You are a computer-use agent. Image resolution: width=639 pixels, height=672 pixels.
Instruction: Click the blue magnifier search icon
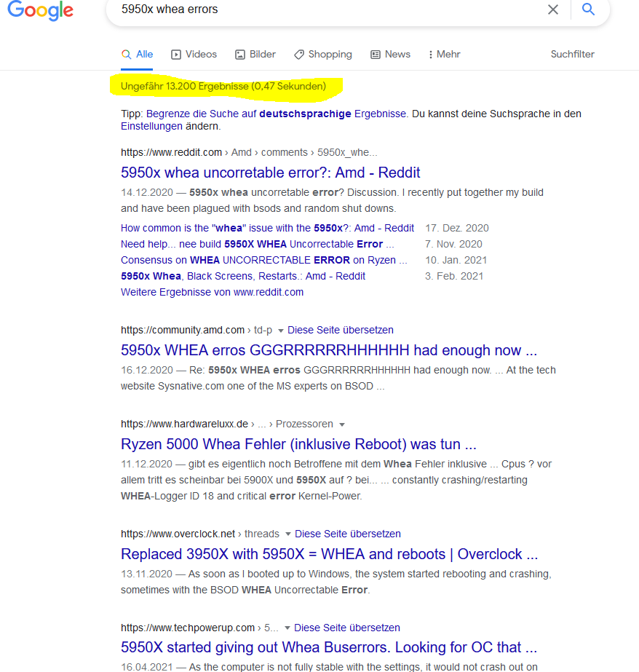589,9
